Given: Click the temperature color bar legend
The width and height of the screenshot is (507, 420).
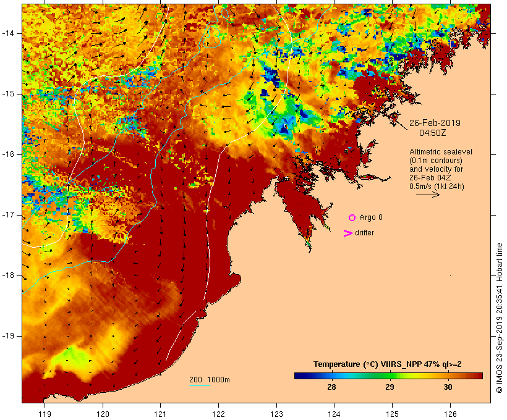Looking at the screenshot, I should pyautogui.click(x=388, y=376).
